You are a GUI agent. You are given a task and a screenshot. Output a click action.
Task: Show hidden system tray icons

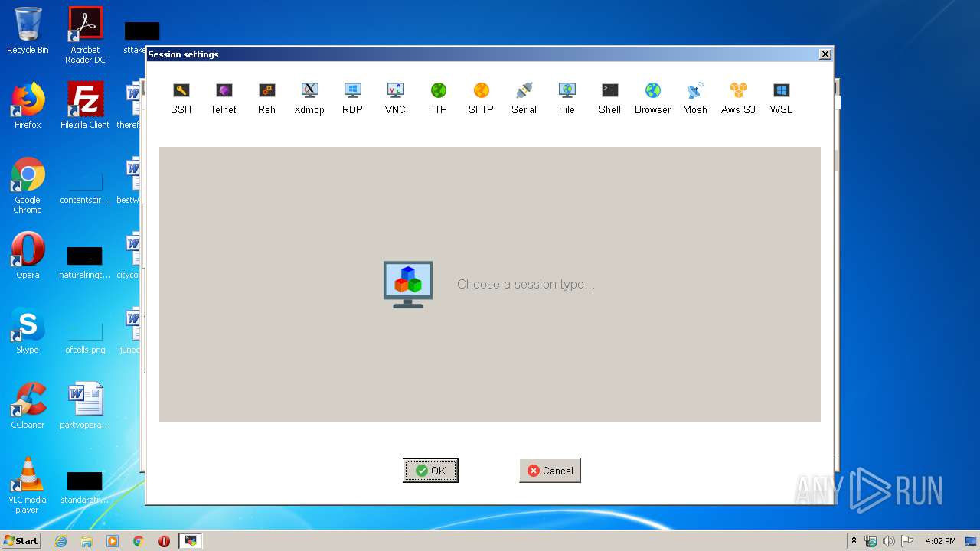[x=854, y=541]
